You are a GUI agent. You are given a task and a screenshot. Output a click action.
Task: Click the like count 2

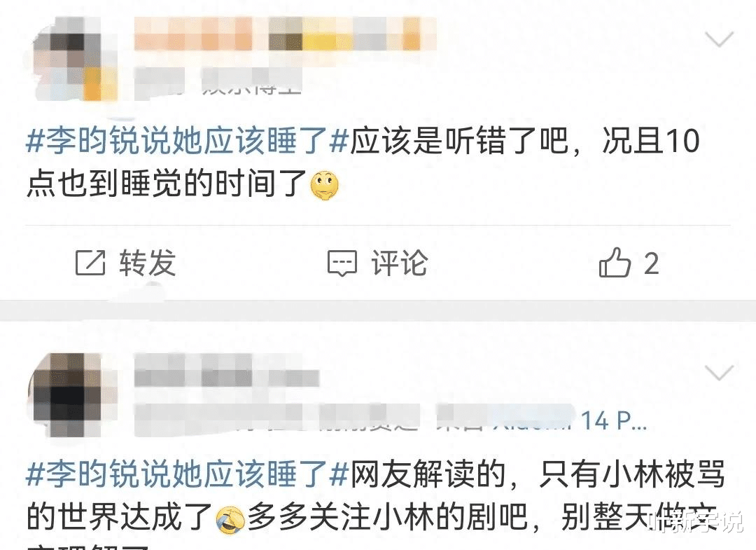652,264
